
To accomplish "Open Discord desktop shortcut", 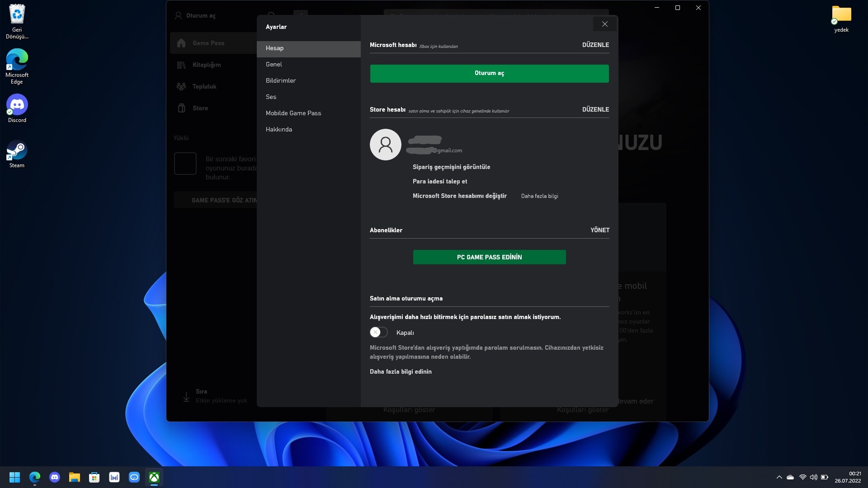I will [x=17, y=108].
